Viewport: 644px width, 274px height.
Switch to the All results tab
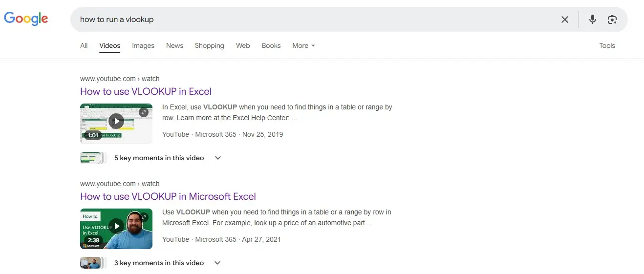tap(84, 45)
